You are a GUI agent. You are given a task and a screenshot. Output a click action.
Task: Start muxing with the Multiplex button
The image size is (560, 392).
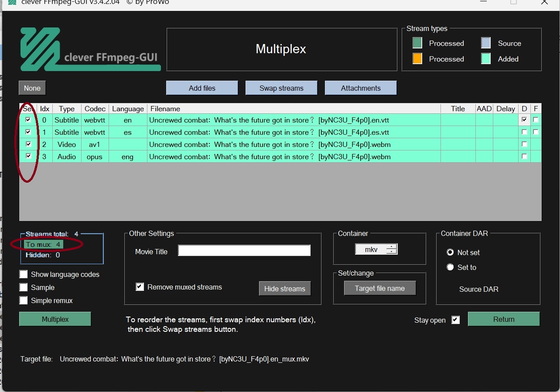point(55,319)
